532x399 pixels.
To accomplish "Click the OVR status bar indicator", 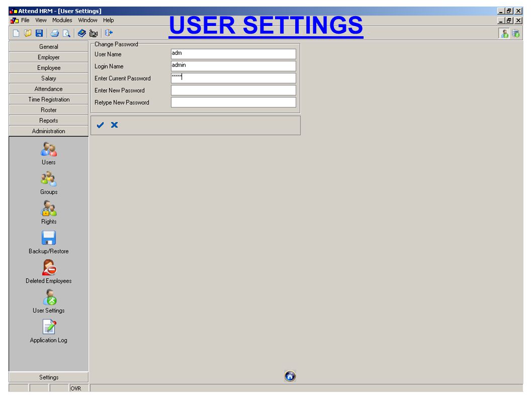I will pos(80,388).
